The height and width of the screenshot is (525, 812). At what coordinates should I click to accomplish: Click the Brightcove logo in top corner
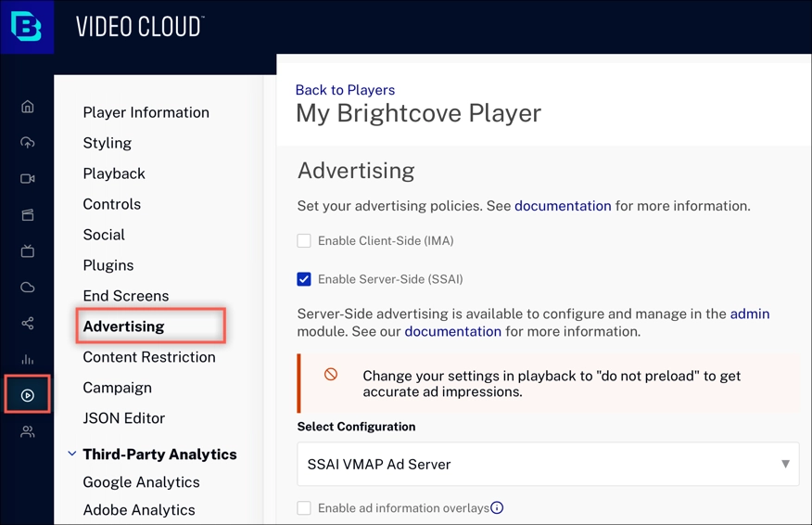[27, 27]
